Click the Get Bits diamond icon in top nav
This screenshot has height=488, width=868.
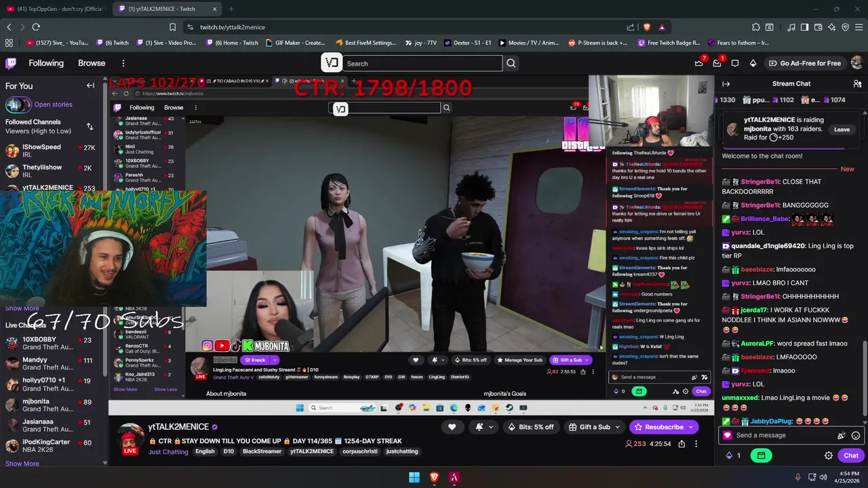pos(753,63)
